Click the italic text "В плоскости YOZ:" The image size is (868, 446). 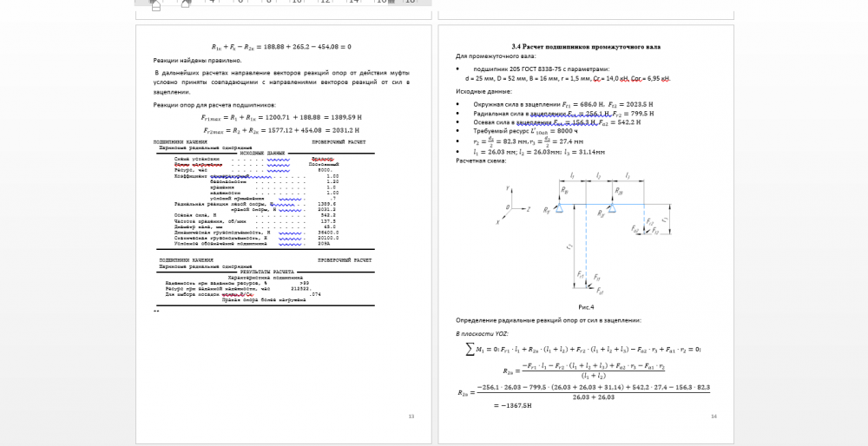click(x=482, y=334)
